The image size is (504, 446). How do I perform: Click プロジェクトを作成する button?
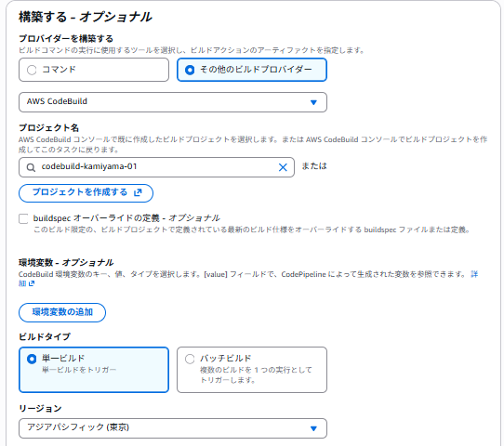point(86,193)
